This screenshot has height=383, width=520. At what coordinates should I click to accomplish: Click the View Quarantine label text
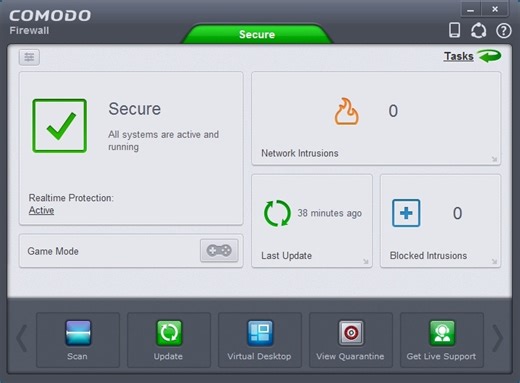350,356
